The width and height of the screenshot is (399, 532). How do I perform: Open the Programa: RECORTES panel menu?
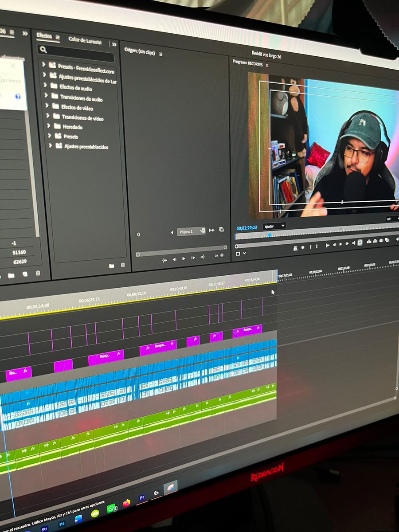267,66
